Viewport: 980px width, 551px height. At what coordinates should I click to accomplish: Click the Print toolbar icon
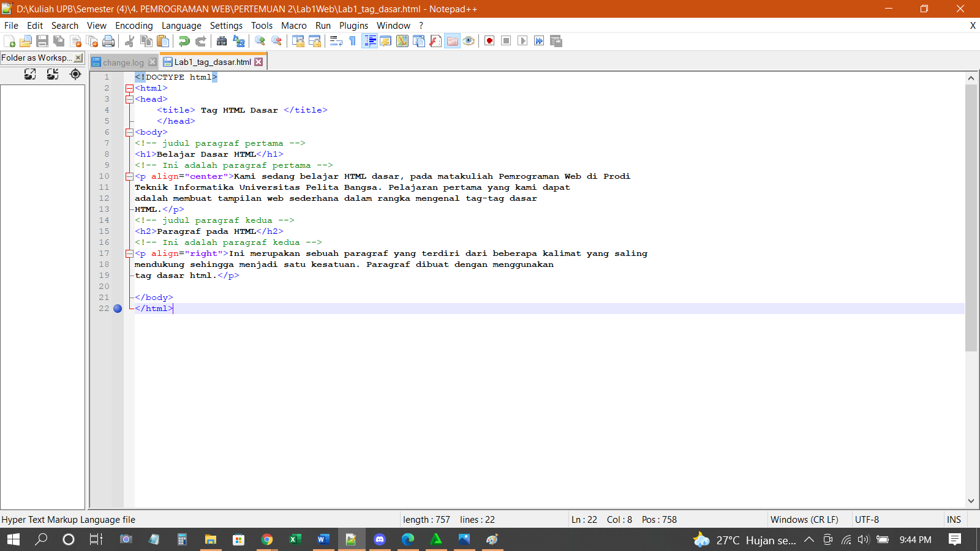click(x=108, y=41)
